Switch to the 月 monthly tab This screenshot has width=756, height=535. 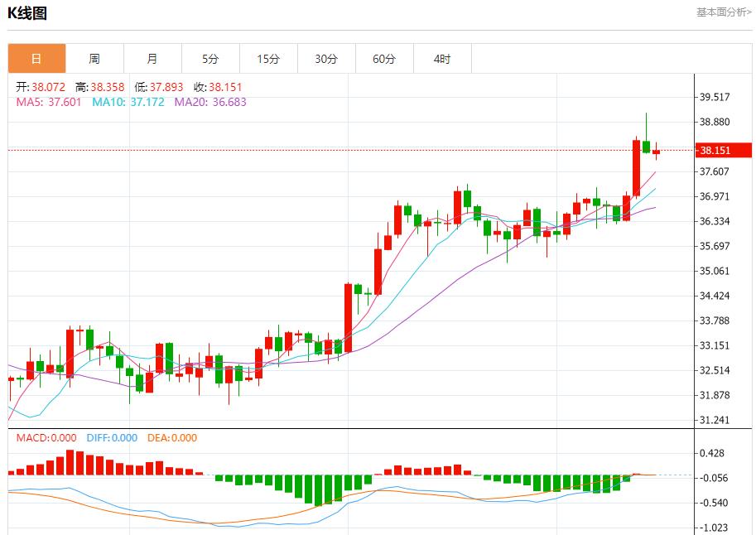pos(152,59)
